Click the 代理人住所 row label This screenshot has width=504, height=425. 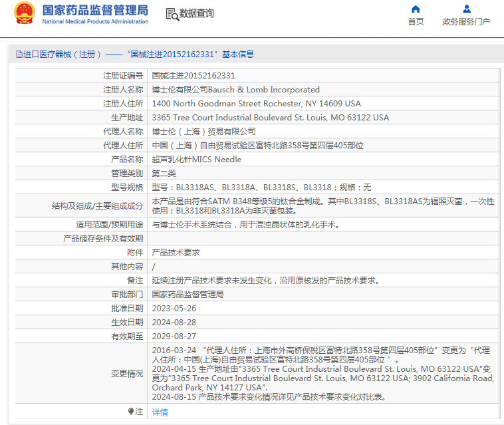[x=123, y=145]
